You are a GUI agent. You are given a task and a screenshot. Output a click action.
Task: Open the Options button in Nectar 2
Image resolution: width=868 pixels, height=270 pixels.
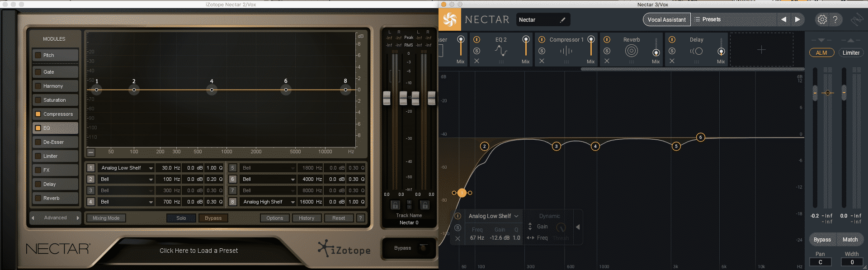click(275, 218)
